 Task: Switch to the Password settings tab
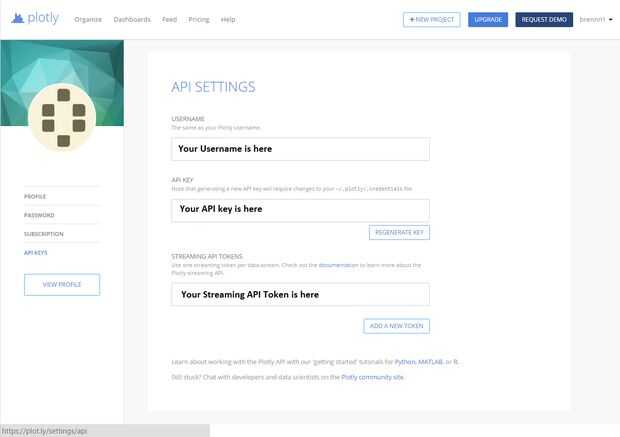click(39, 215)
